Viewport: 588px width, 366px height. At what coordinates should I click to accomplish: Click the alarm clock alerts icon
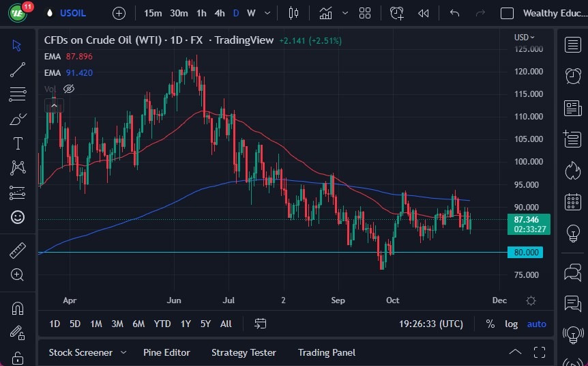tap(573, 75)
